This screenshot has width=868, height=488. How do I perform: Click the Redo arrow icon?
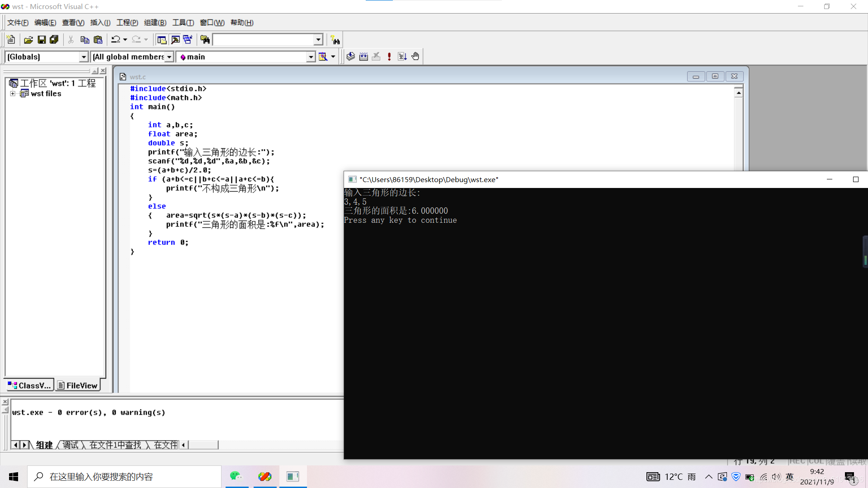point(137,40)
